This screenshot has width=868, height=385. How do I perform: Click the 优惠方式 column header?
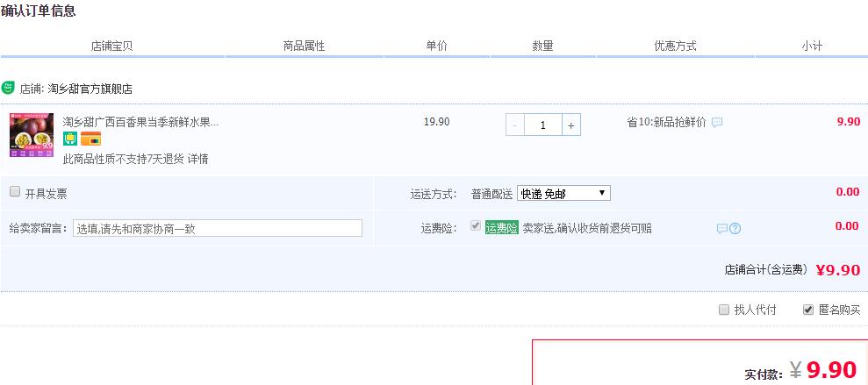tap(676, 46)
